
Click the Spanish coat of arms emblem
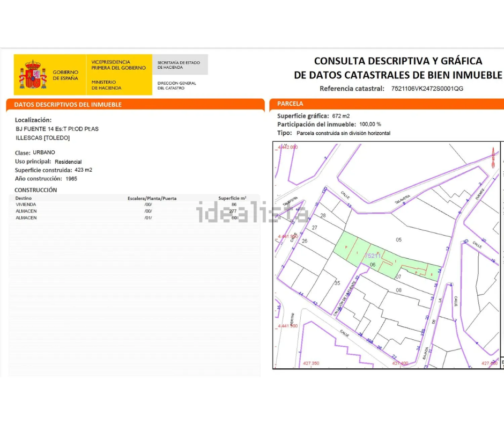coord(33,75)
